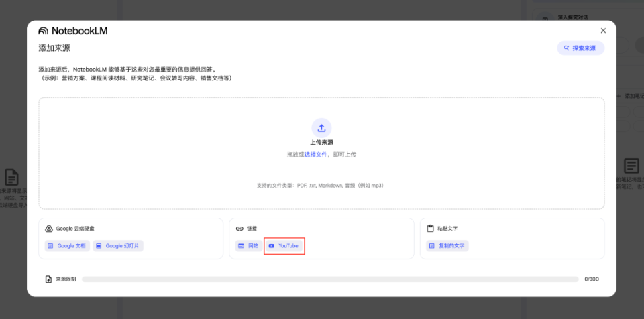Add a Google 文档 source
This screenshot has height=319, width=644.
67,246
